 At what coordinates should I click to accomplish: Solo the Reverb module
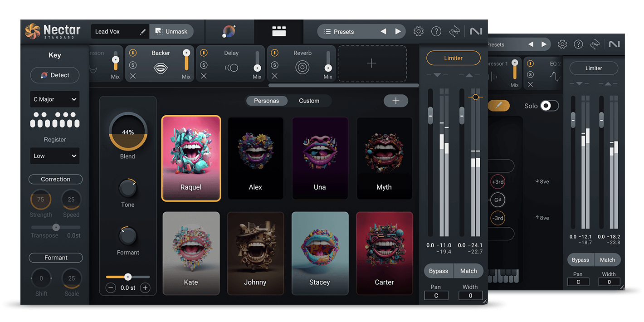pyautogui.click(x=274, y=65)
